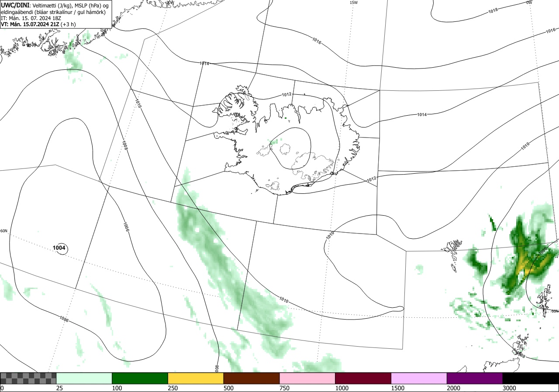Select the black above-3000 legend swatch
The width and height of the screenshot is (559, 392).
pos(531,378)
